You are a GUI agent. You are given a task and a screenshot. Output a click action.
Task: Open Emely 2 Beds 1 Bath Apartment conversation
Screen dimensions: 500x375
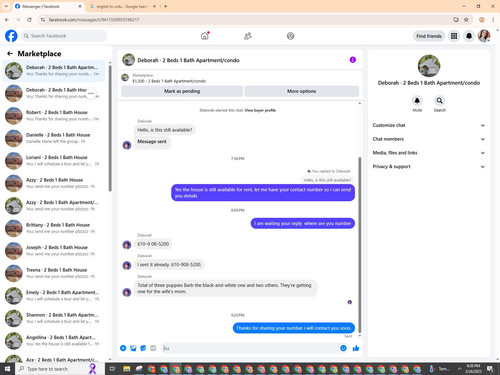tap(54, 296)
